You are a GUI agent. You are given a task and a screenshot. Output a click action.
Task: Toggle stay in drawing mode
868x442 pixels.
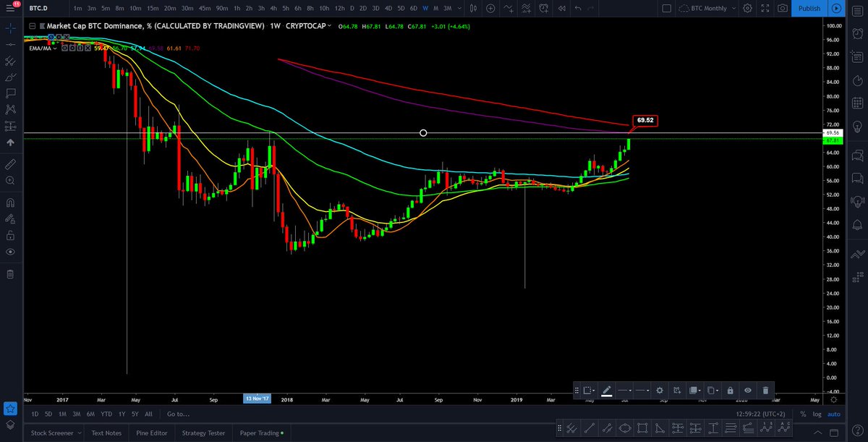click(x=10, y=219)
